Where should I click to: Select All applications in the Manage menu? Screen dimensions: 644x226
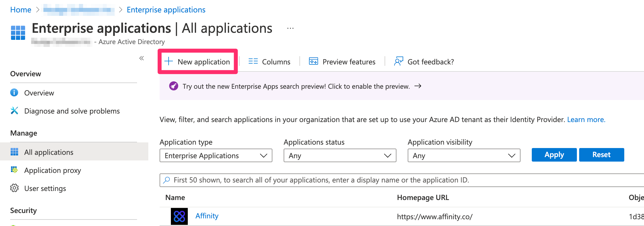coord(48,152)
